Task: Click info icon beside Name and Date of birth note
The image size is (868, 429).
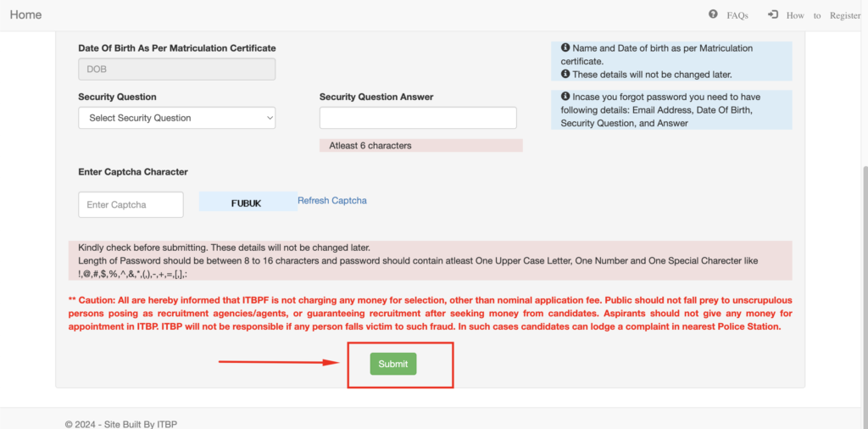Action: (x=565, y=48)
